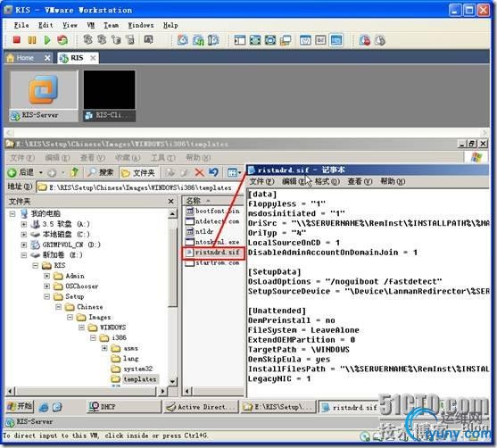Expand the OSChooser folder node
This screenshot has width=497, height=448.
[47, 286]
